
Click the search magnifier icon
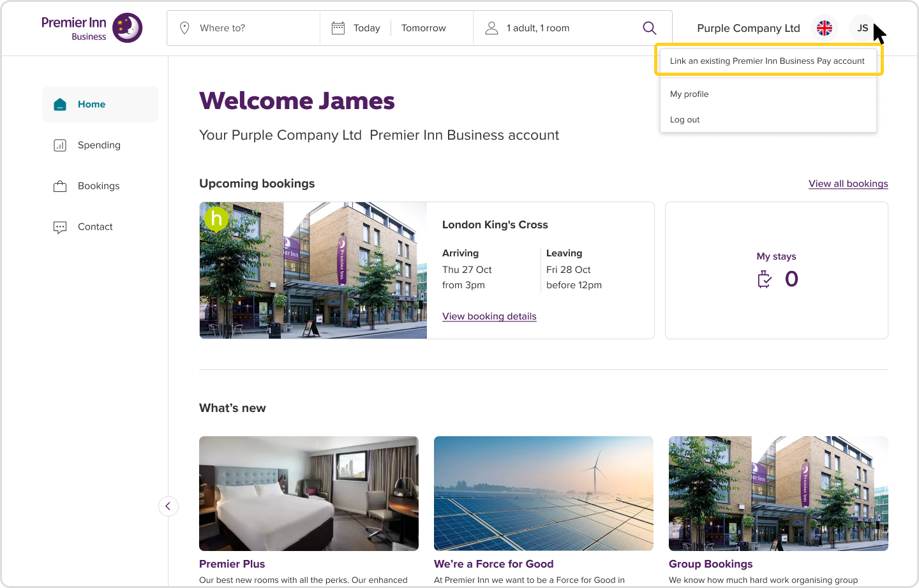tap(650, 28)
